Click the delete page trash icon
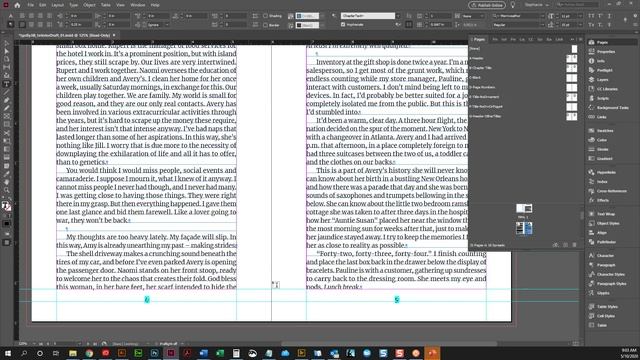 click(x=575, y=245)
